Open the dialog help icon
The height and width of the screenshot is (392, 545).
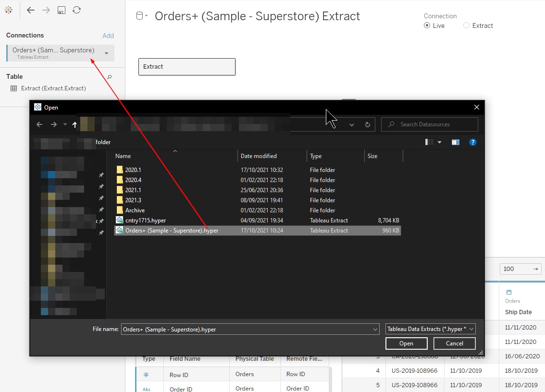473,142
